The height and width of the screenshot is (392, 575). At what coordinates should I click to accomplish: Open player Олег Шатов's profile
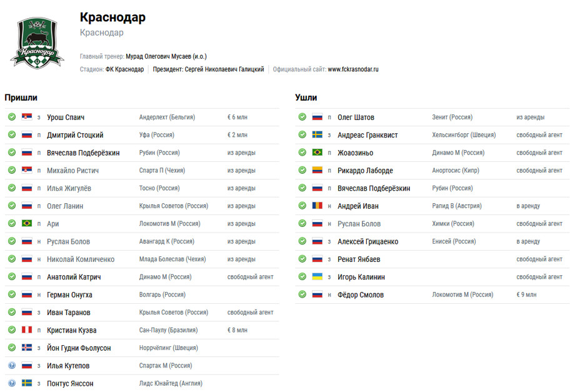[x=356, y=118]
